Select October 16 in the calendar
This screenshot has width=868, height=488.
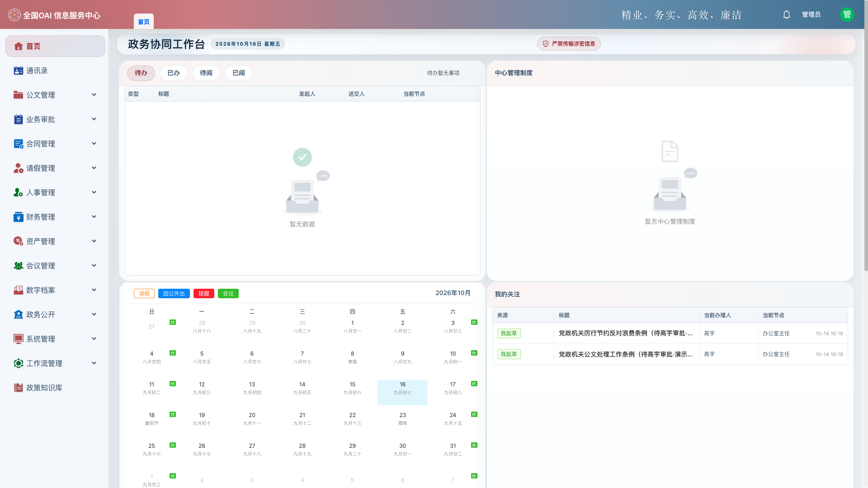pos(402,392)
